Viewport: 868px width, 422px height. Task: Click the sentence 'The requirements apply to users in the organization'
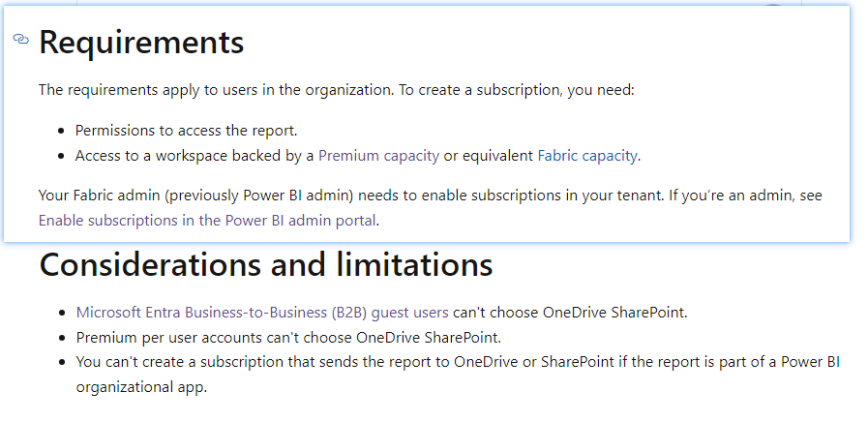coord(216,90)
